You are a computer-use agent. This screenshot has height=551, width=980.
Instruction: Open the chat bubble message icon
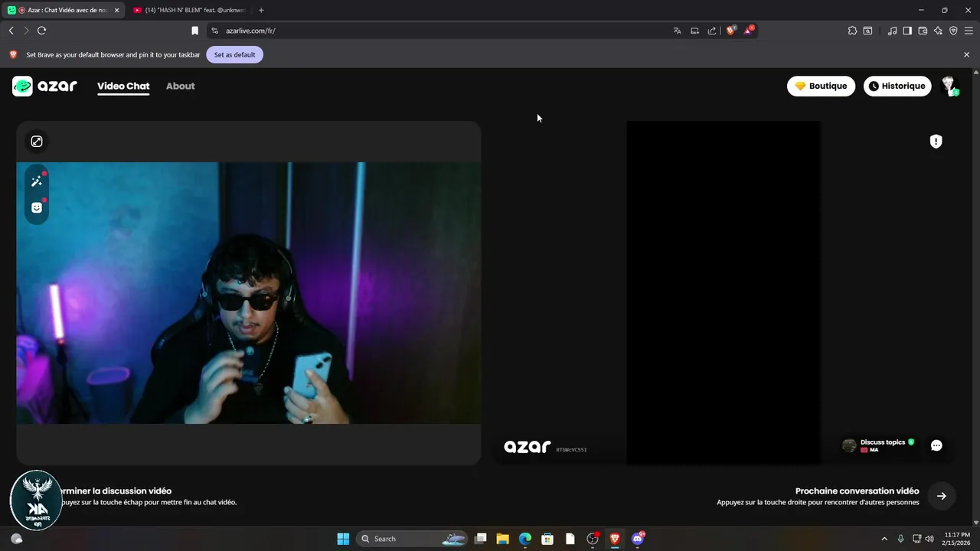click(x=936, y=445)
